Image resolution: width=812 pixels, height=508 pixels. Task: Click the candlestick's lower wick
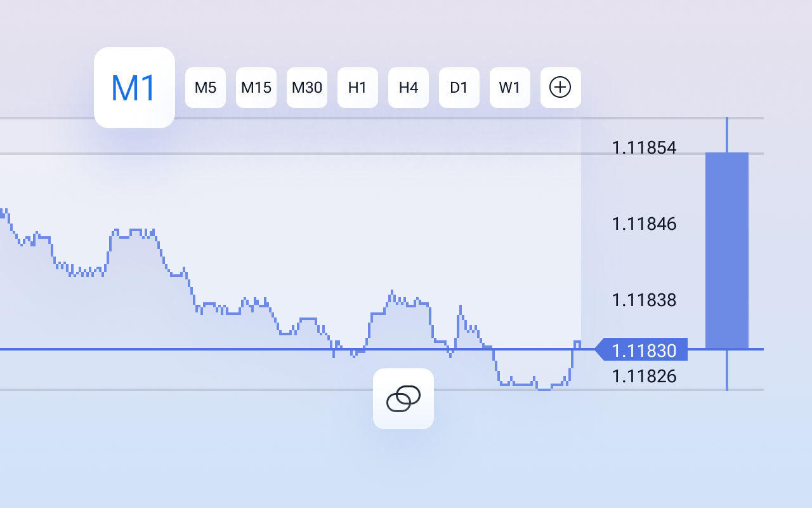727,370
